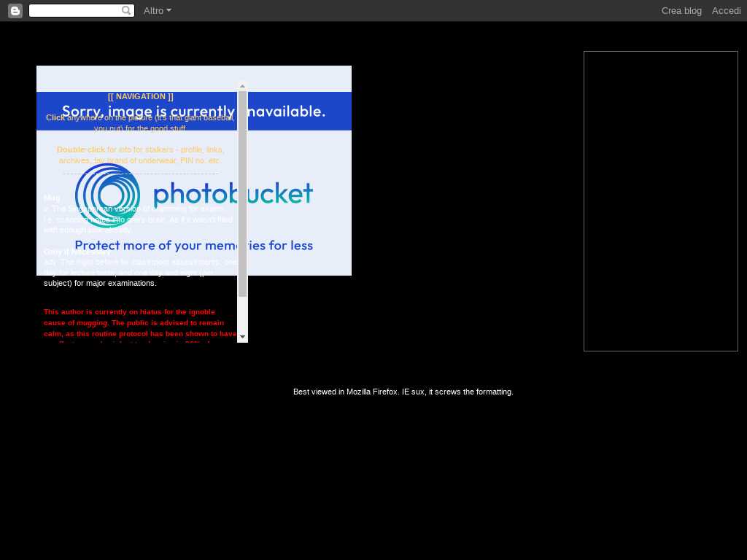Screen dimensions: 747x560
Task: Click 'Best viewed in Mozilla Firefox' footer
Action: click(403, 392)
